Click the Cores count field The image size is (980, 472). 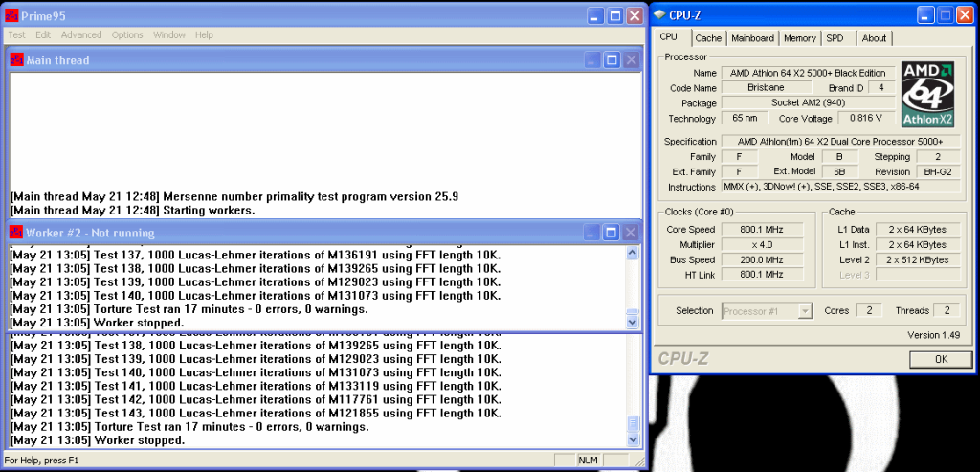point(868,311)
